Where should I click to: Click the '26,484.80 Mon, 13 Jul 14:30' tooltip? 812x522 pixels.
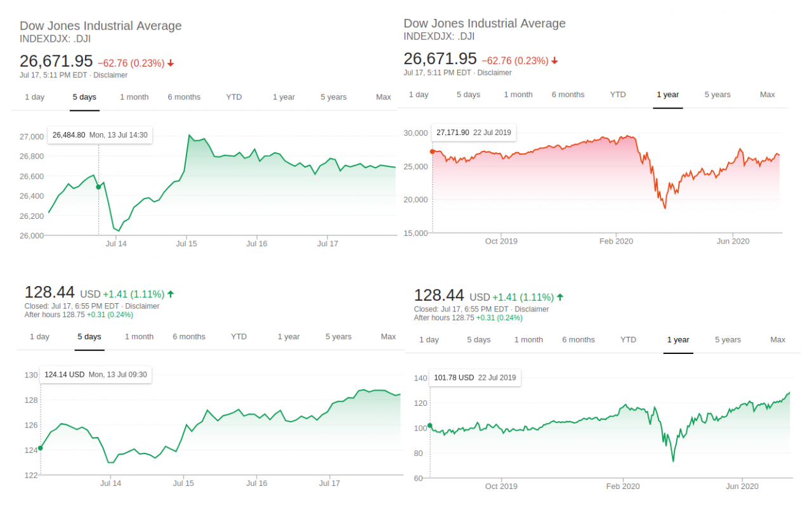pyautogui.click(x=100, y=135)
